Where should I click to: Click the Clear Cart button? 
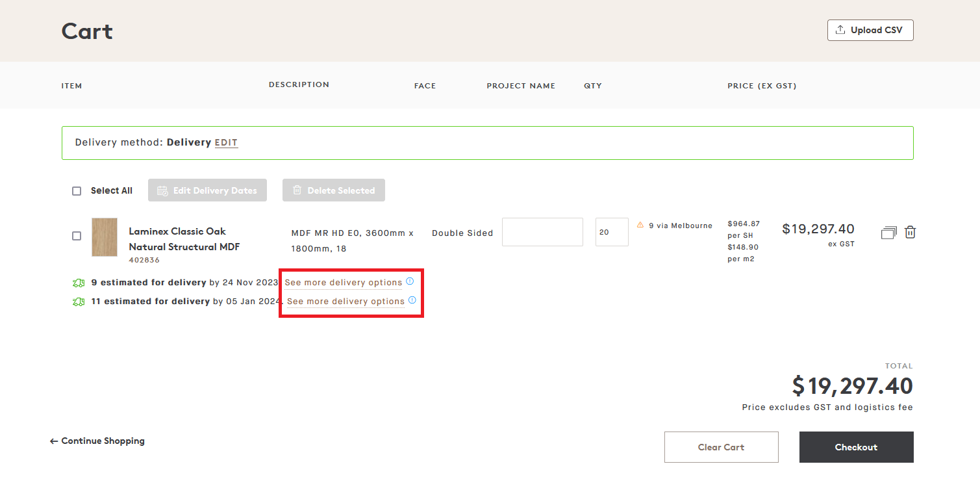pos(721,447)
